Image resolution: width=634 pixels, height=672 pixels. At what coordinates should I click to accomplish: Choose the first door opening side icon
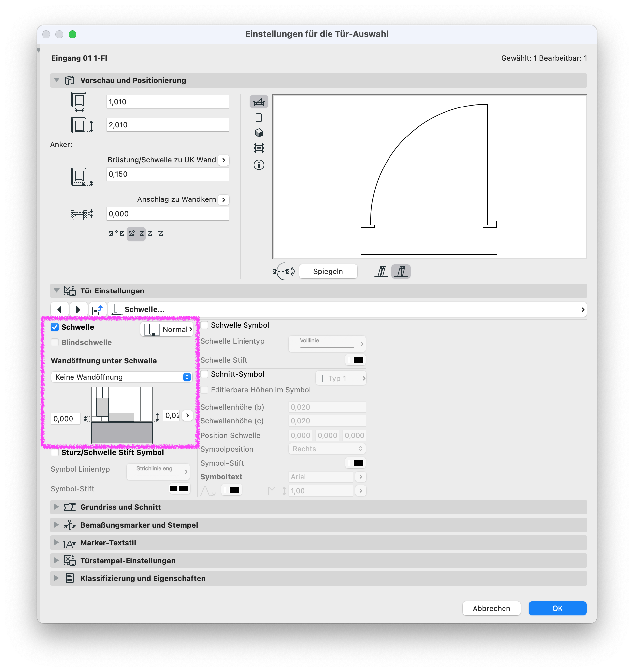381,271
